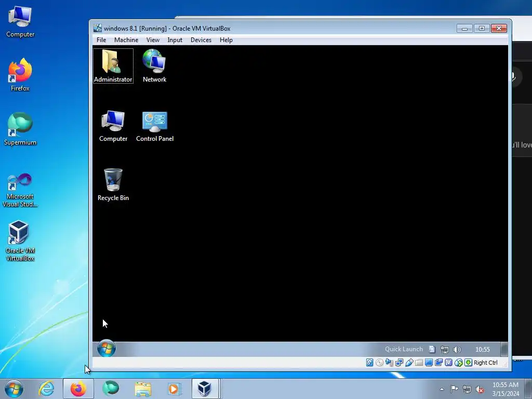Click the CPU virtualization indicator in VirtualBox status bar

click(448, 362)
